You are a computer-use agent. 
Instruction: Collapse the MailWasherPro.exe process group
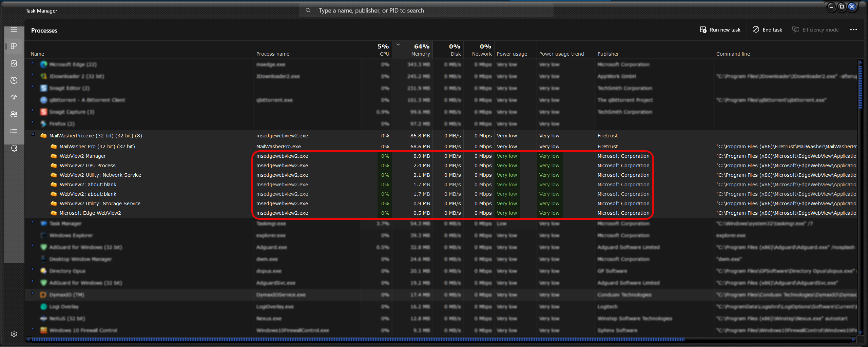click(x=33, y=134)
